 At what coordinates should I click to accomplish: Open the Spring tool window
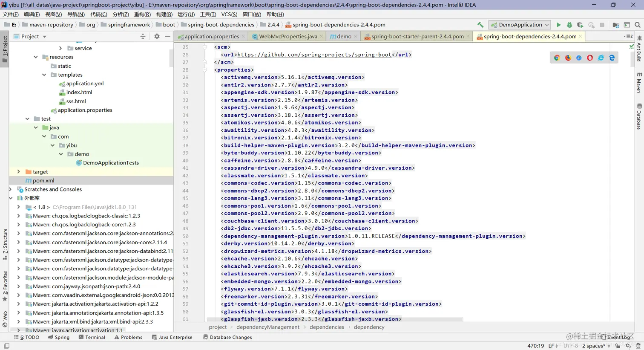coord(59,337)
